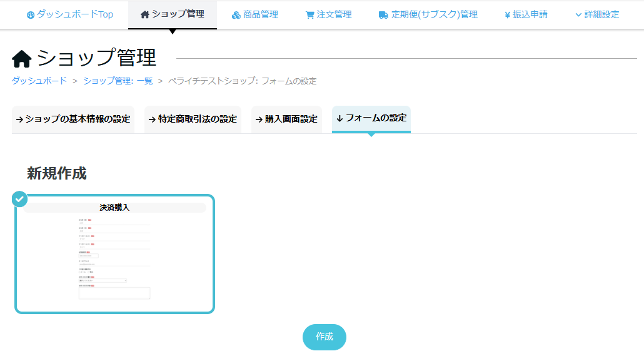Click the large home icon in page heading

[x=22, y=58]
